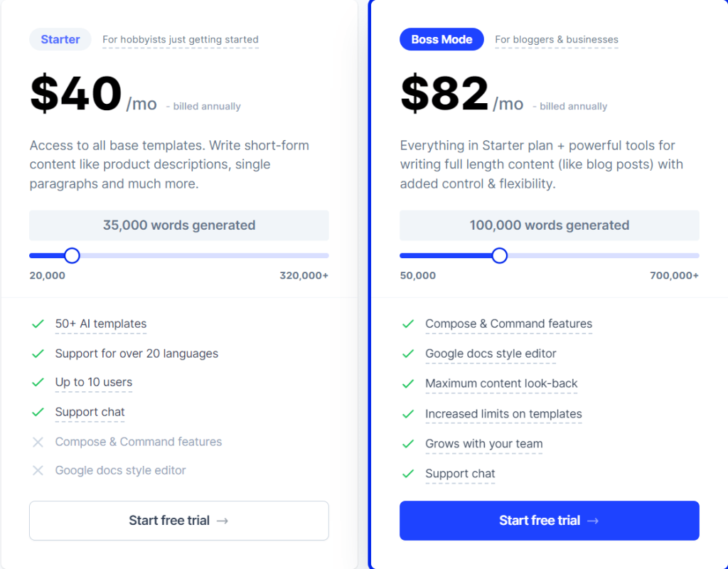Open the 50+ AI templates tooltip link
The width and height of the screenshot is (728, 569).
coord(101,324)
